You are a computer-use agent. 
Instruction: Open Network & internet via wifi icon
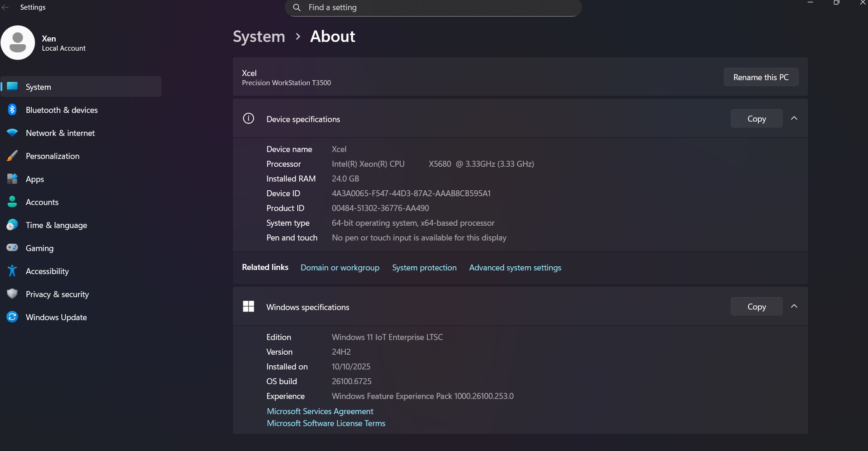point(12,133)
